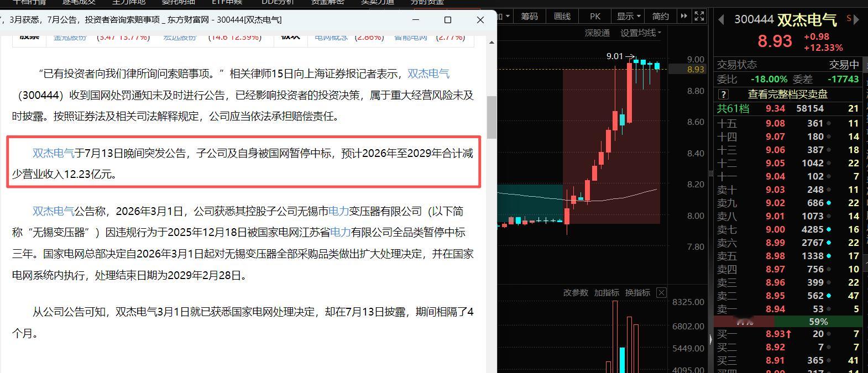Switch to 简约 simple mode

click(661, 17)
